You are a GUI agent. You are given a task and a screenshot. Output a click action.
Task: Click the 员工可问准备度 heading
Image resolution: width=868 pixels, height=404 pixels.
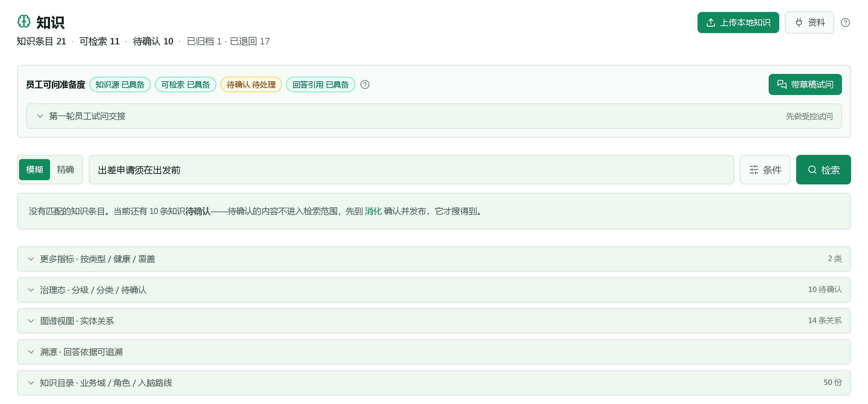click(x=56, y=84)
